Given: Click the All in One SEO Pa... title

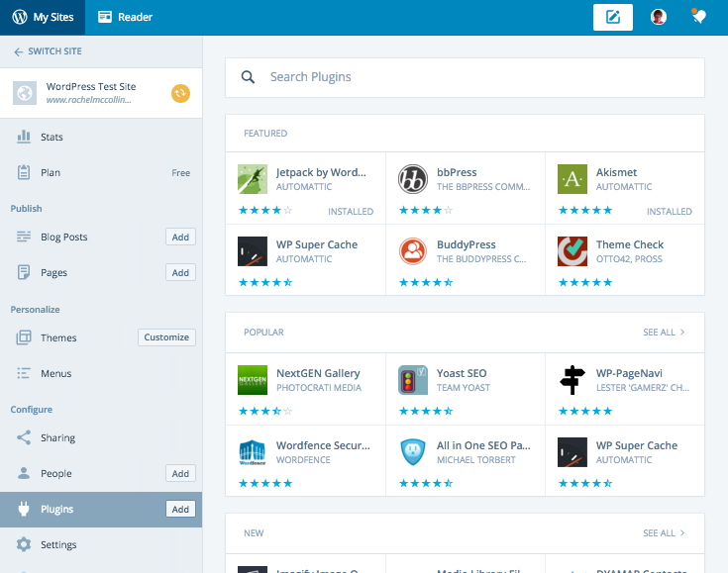Looking at the screenshot, I should (483, 445).
